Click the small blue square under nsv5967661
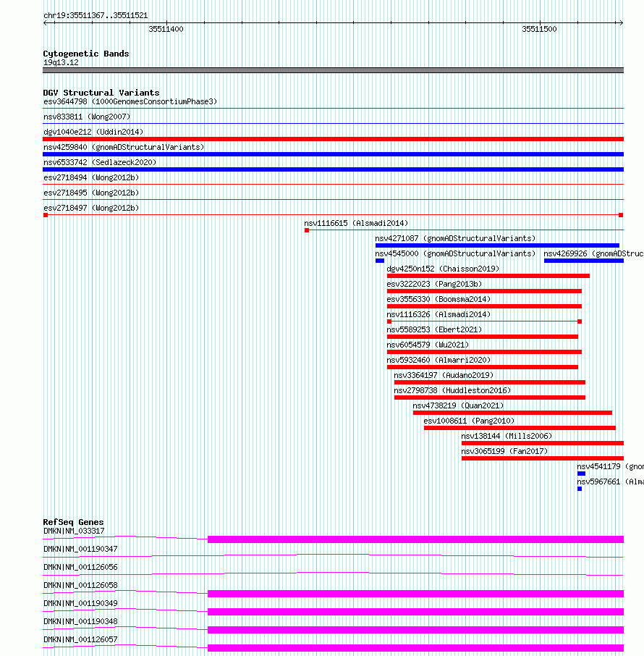The width and height of the screenshot is (644, 656). click(x=580, y=489)
